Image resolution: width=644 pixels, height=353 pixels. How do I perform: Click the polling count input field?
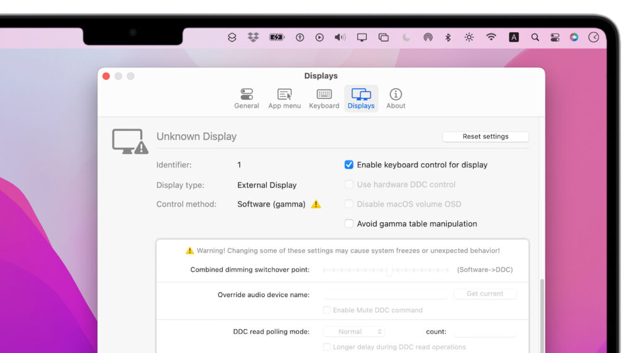485,332
